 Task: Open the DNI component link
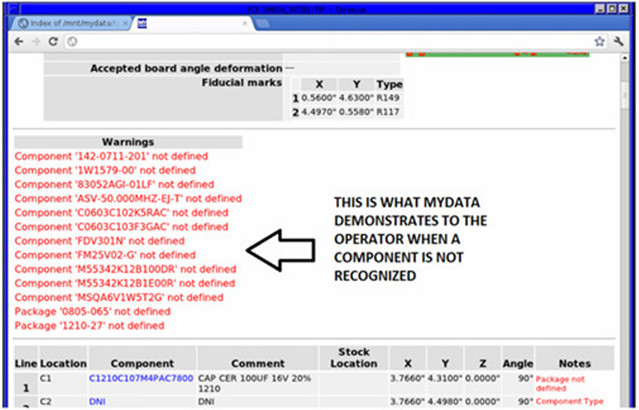click(97, 401)
